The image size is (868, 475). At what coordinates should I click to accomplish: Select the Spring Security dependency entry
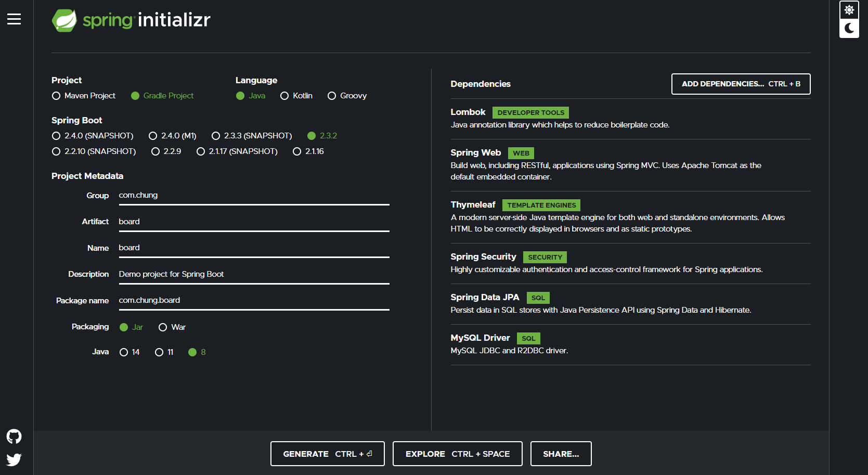click(630, 263)
